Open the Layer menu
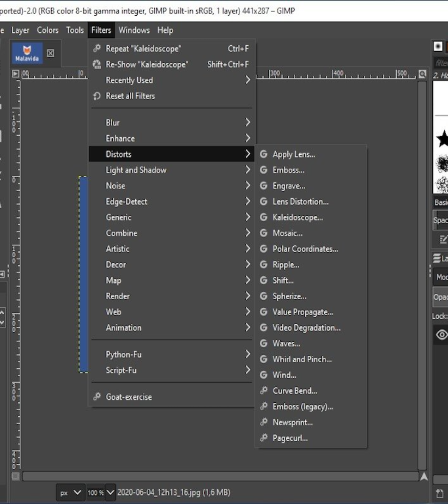The image size is (448, 504). point(20,30)
